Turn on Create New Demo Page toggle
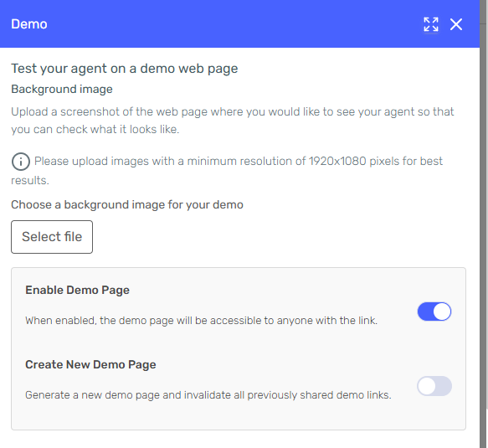 (434, 386)
